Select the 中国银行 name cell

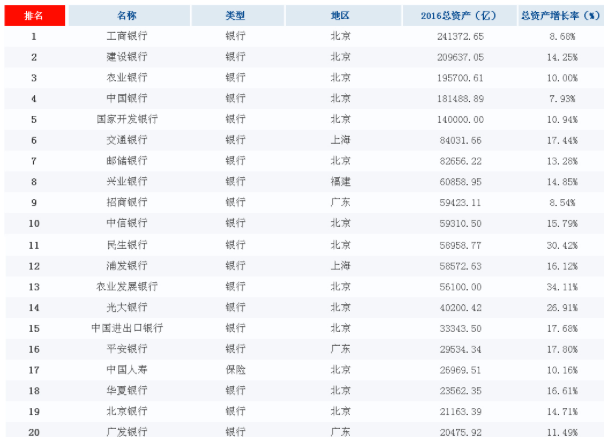point(127,98)
